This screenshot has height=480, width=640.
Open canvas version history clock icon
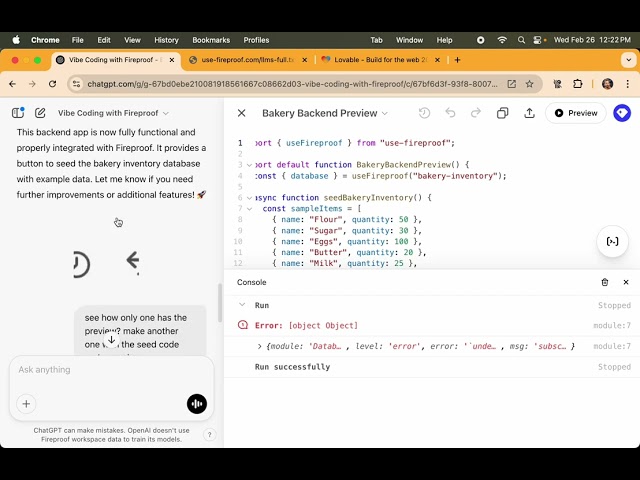click(424, 113)
